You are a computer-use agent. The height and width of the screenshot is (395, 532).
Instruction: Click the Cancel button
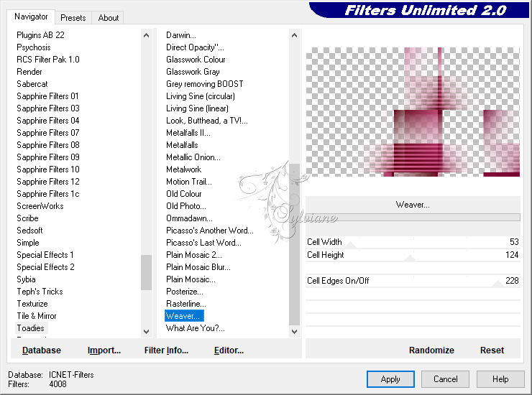tap(446, 378)
